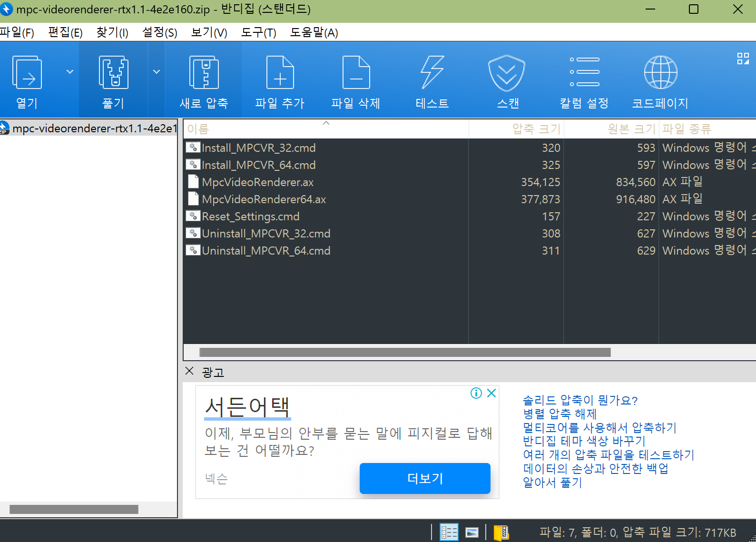Screen dimensions: 756x542
Task: Select the file MpcVideoRenderer64.ax
Action: [x=264, y=199]
